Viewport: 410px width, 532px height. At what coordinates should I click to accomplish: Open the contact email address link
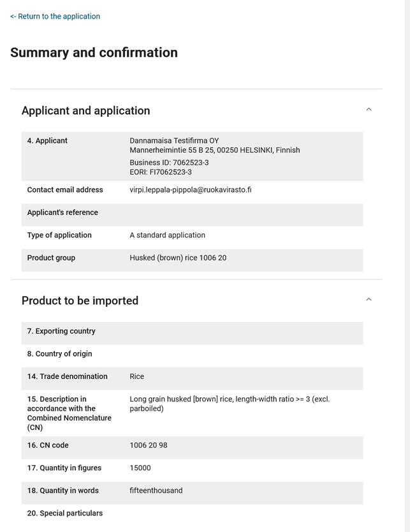[x=189, y=189]
